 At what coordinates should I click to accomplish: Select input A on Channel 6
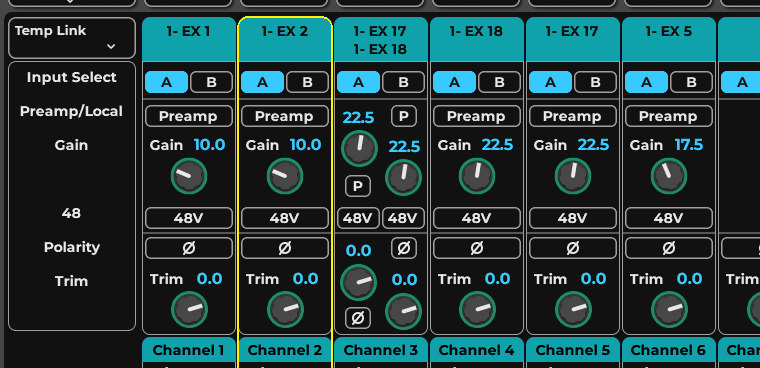point(646,82)
